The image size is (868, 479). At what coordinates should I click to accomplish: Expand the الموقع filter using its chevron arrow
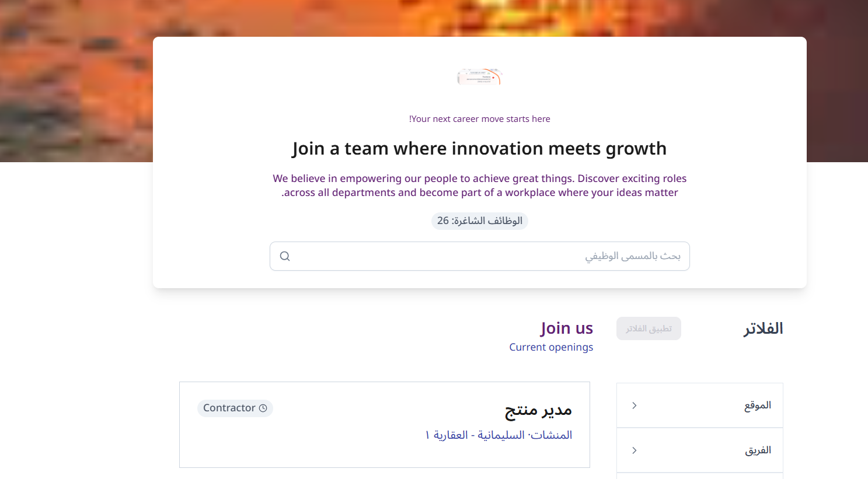pyautogui.click(x=635, y=405)
